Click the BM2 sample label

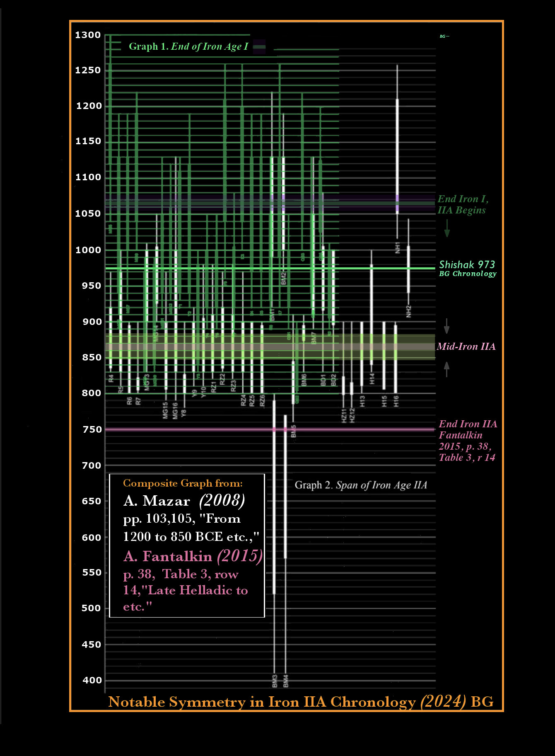click(x=284, y=279)
